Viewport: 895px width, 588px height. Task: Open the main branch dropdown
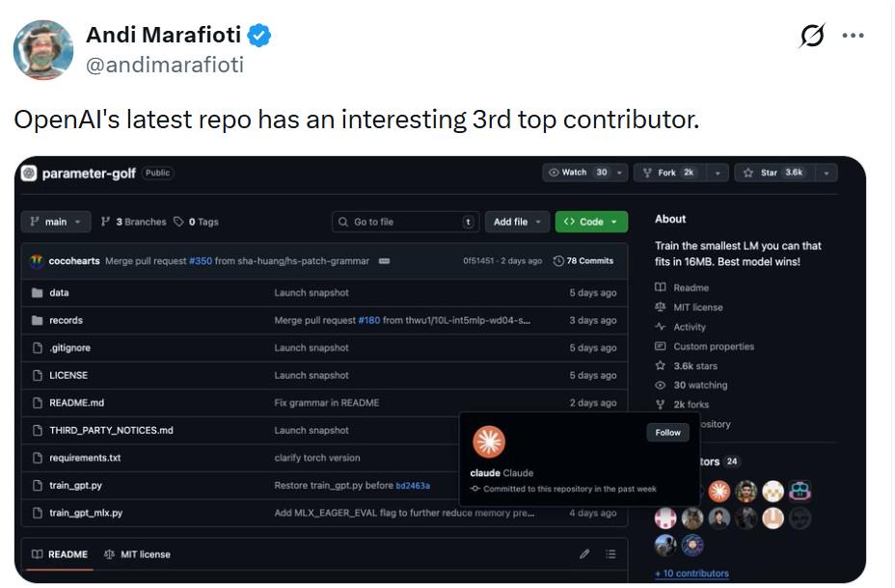pyautogui.click(x=55, y=222)
